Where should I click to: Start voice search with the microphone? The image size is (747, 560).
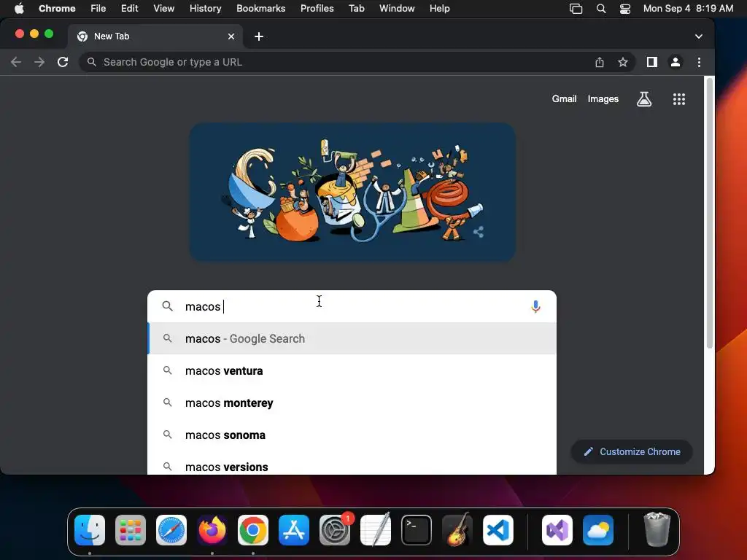pyautogui.click(x=535, y=306)
